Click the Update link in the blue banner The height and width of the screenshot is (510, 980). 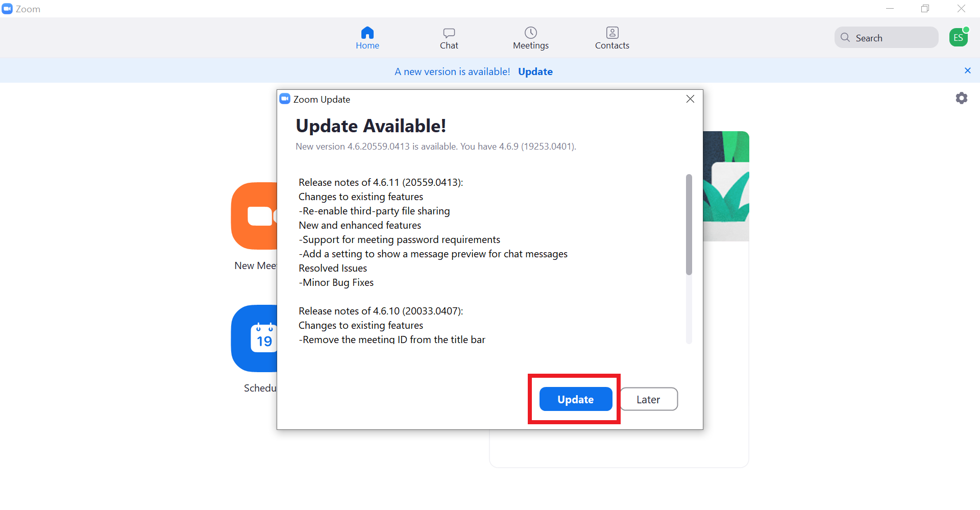535,71
